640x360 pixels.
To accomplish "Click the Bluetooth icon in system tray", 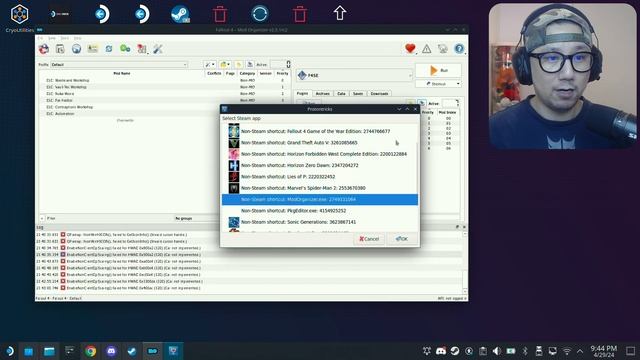I will (x=525, y=351).
